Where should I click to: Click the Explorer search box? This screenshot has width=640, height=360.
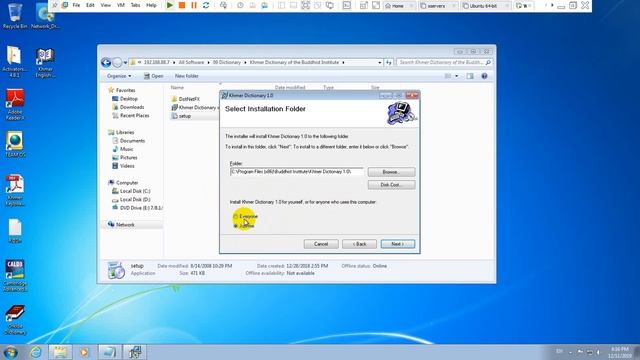[x=444, y=62]
